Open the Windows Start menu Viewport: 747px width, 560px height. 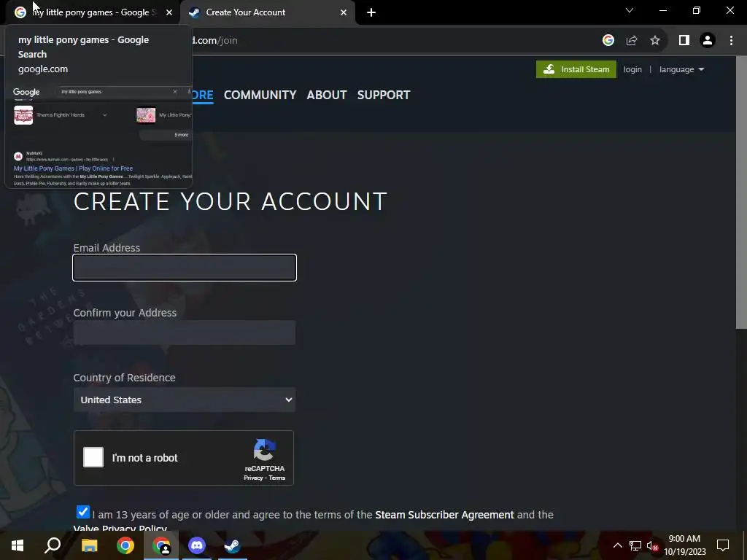tap(18, 545)
